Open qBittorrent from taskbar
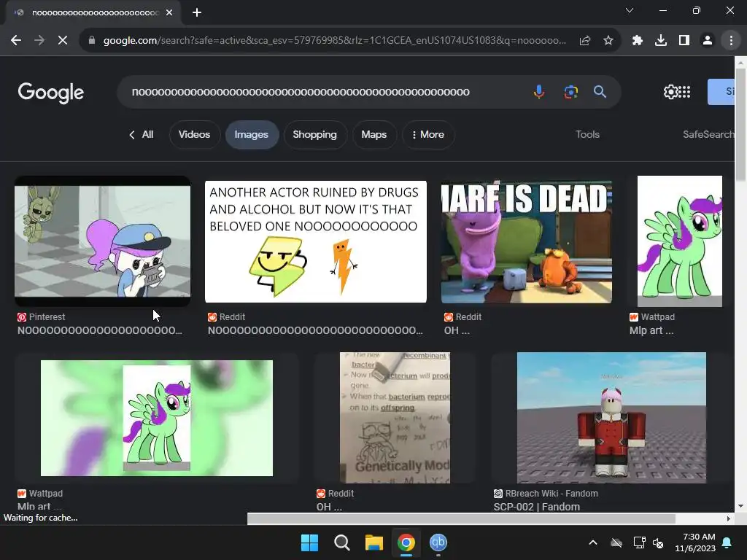The height and width of the screenshot is (560, 747). tap(438, 542)
